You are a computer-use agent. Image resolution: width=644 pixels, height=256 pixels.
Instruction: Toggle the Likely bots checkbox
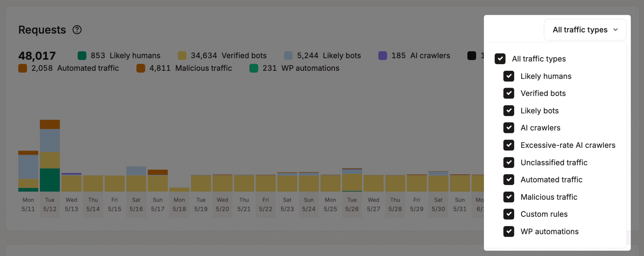pos(509,111)
